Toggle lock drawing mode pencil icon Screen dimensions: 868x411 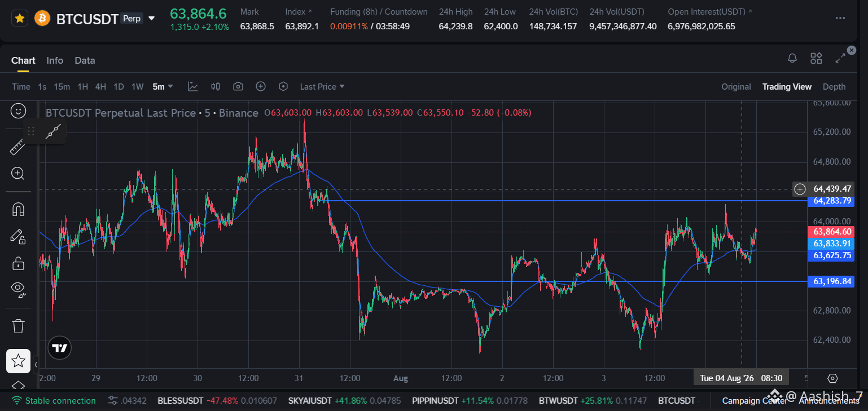pyautogui.click(x=18, y=236)
